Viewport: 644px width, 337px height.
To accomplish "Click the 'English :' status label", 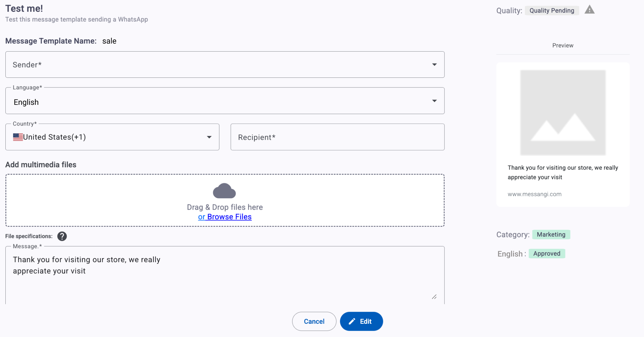I will point(512,254).
